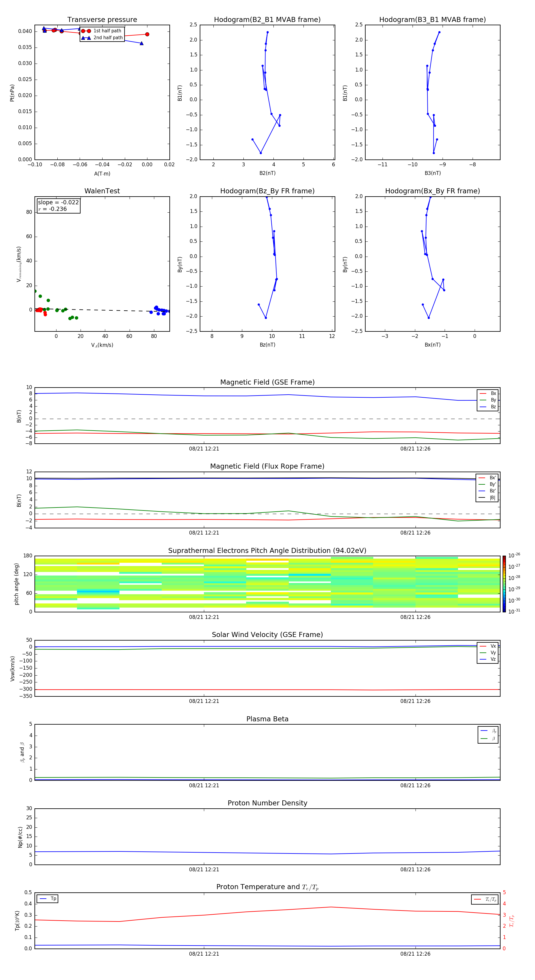The width and height of the screenshot is (535, 980).
Task: Click the '1st half path' legend entry
Action: point(101,31)
